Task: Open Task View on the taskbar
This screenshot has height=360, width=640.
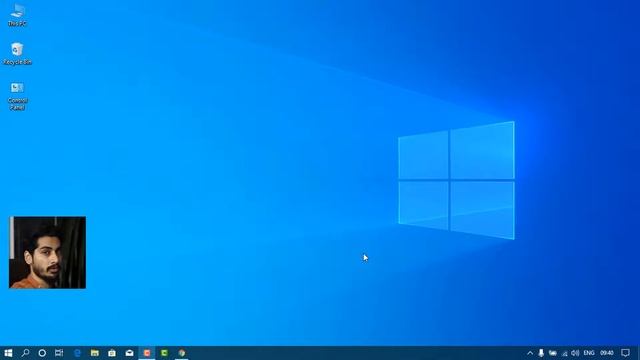Action: pyautogui.click(x=59, y=353)
